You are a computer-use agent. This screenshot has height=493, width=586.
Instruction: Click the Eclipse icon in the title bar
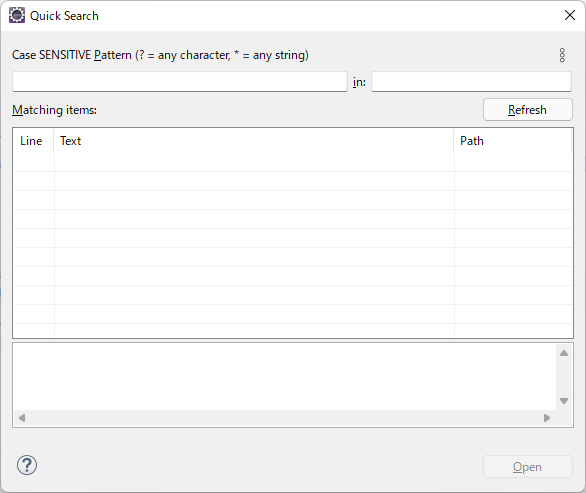tap(17, 16)
